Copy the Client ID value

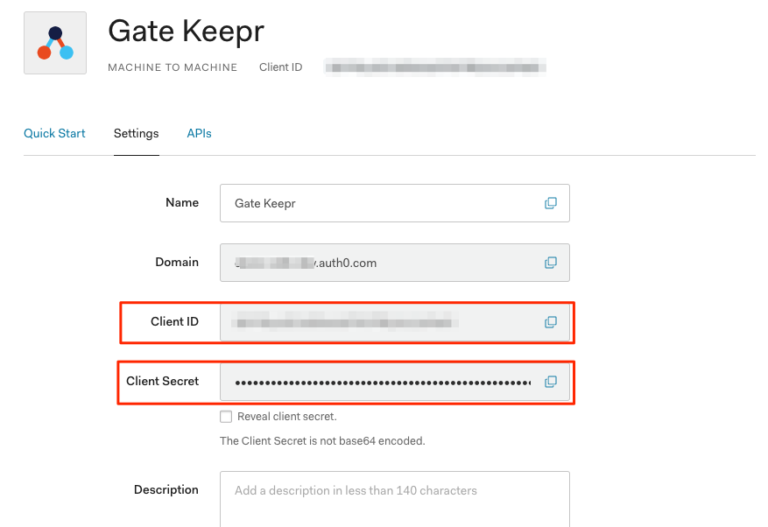[551, 322]
